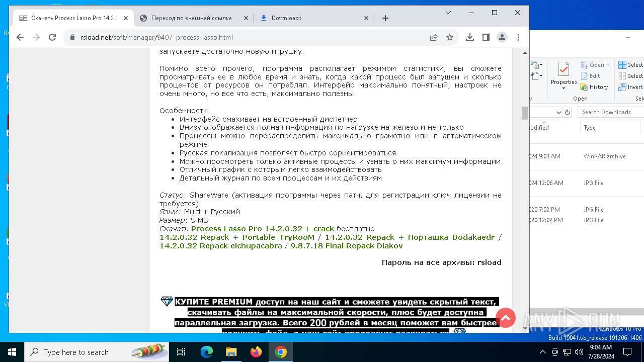The width and height of the screenshot is (644, 362).
Task: Launch Microsoft Edge from taskbar
Action: tap(207, 352)
